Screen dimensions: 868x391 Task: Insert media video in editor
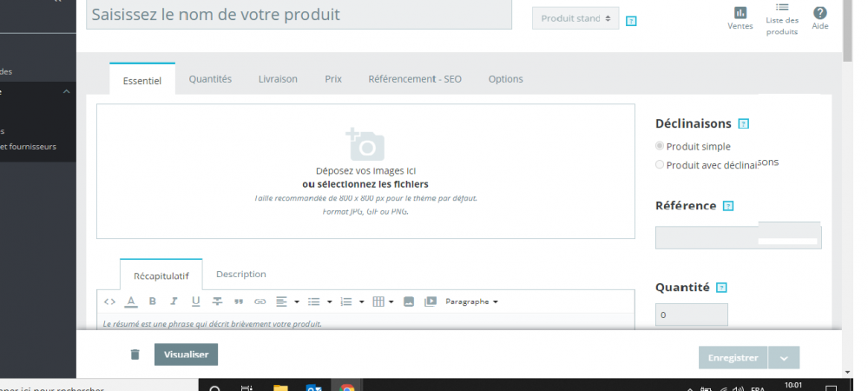(x=431, y=302)
